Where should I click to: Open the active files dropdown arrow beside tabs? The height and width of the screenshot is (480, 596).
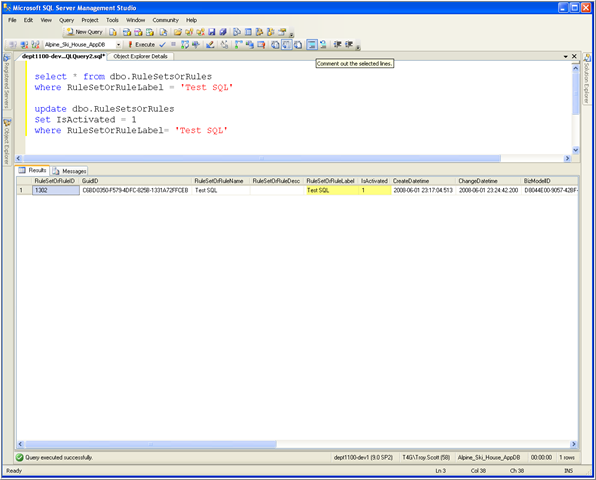(566, 56)
